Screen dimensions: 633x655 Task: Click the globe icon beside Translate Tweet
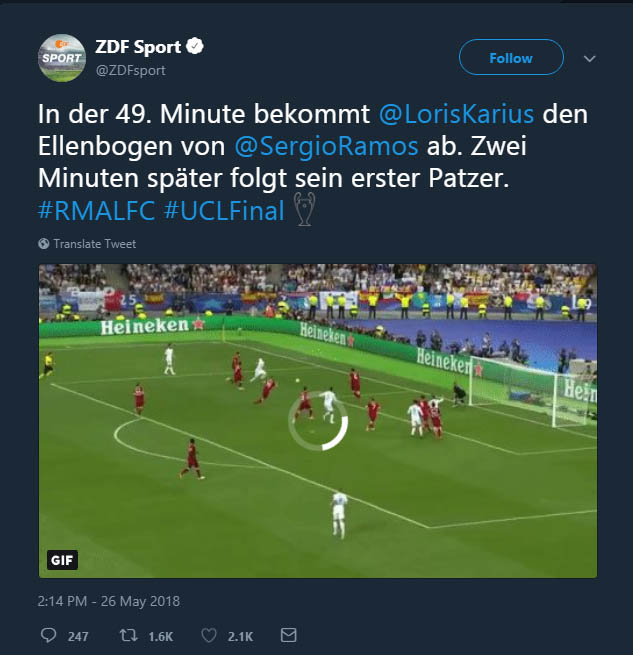pos(43,244)
